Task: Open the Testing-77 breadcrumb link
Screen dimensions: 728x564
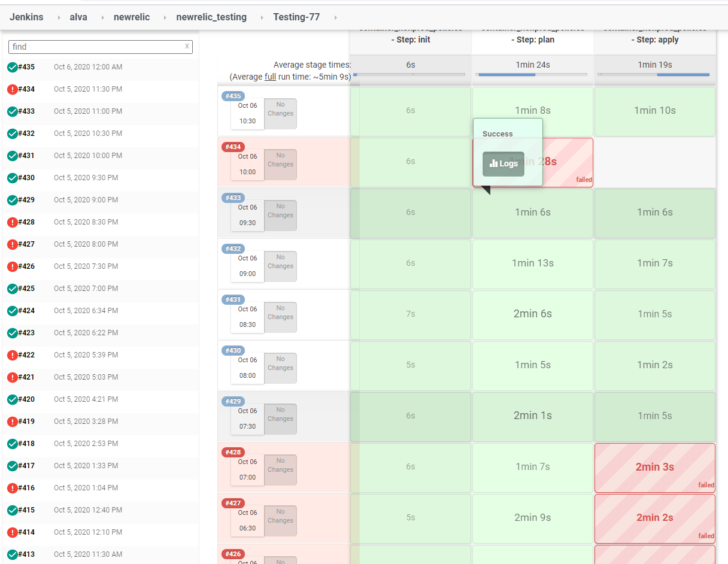Action: coord(296,17)
